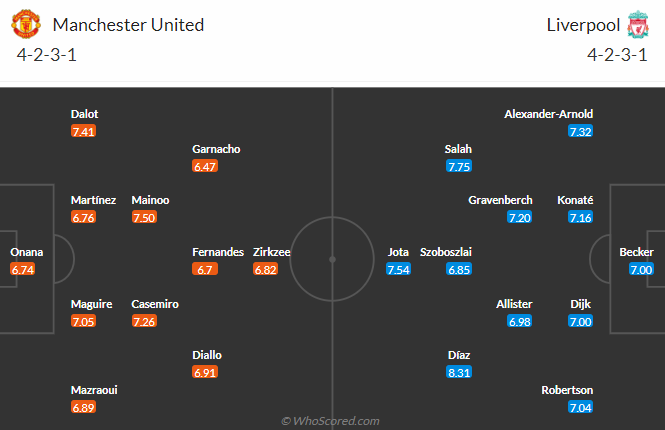The image size is (665, 430).
Task: Click Salah's 7.75 rating badge
Action: point(460,167)
